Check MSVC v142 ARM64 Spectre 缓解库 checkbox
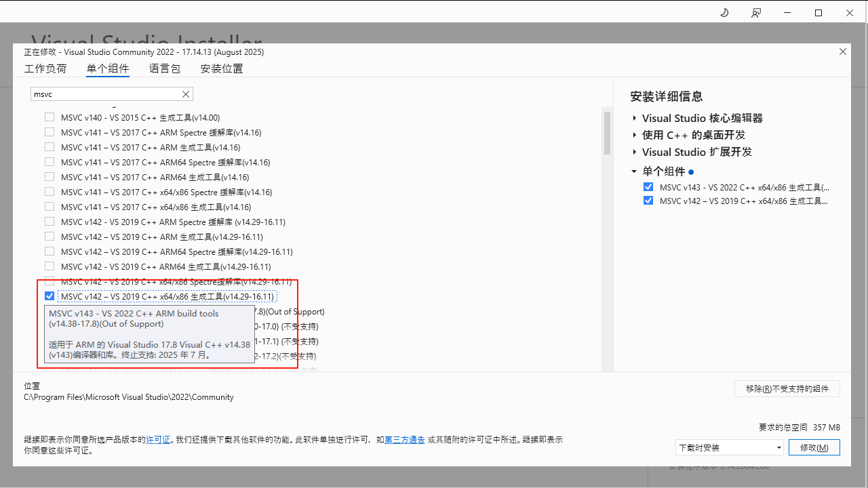Screen dimensions: 868x488 point(50,251)
